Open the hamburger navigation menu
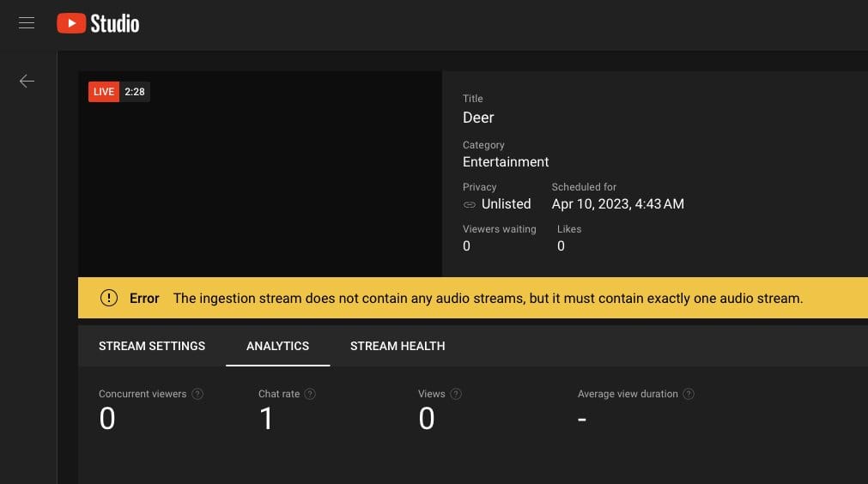 [27, 23]
